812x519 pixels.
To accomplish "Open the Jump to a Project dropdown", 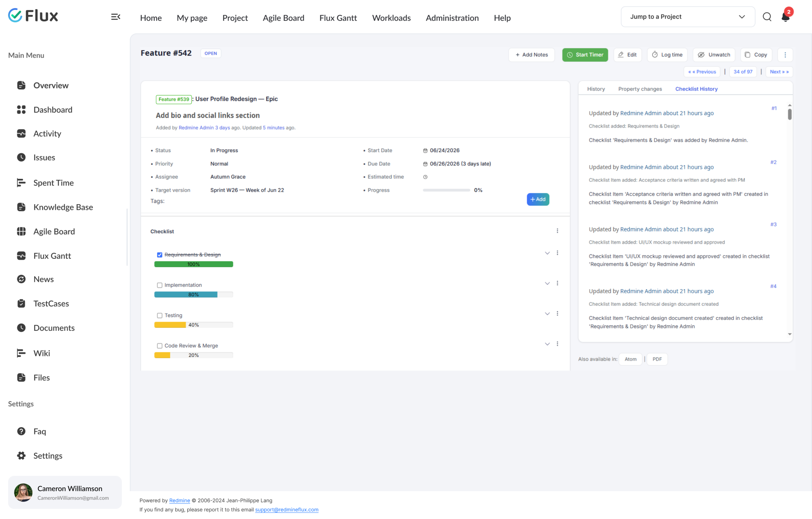I will point(688,16).
